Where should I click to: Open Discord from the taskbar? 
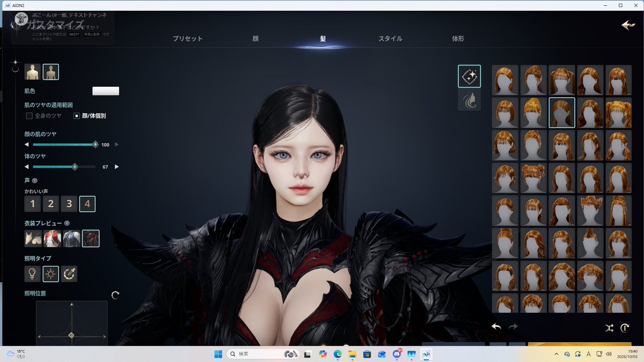click(397, 354)
